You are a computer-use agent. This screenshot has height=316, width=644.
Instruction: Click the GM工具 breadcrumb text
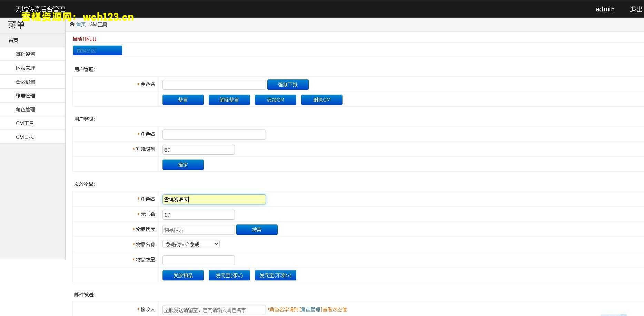coord(98,25)
